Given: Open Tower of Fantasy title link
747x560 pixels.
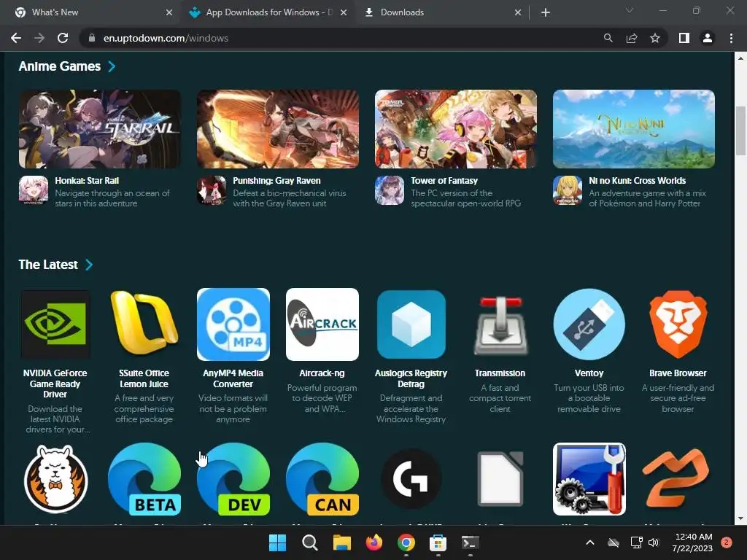Looking at the screenshot, I should [444, 181].
